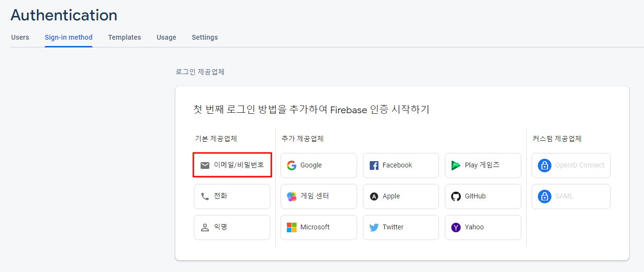
Task: Click the Play Games logo icon
Action: [456, 166]
